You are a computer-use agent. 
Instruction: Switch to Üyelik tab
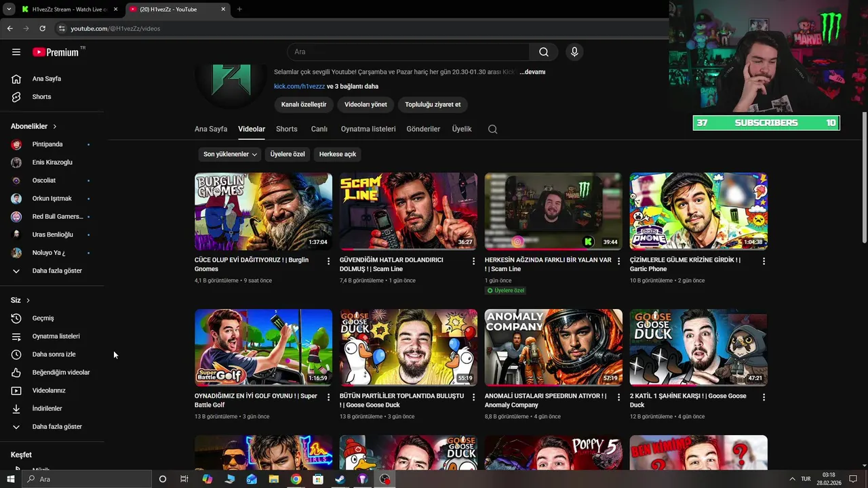click(x=462, y=129)
